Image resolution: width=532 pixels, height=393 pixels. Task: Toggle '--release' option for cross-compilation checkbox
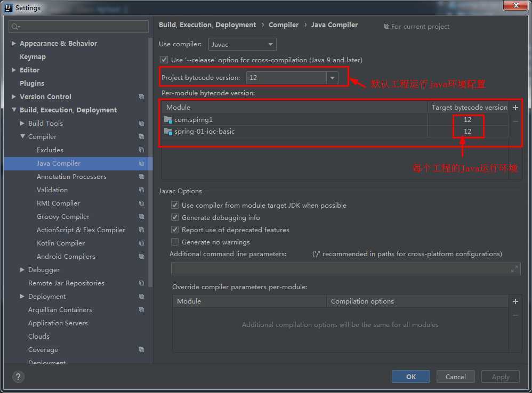click(x=164, y=60)
